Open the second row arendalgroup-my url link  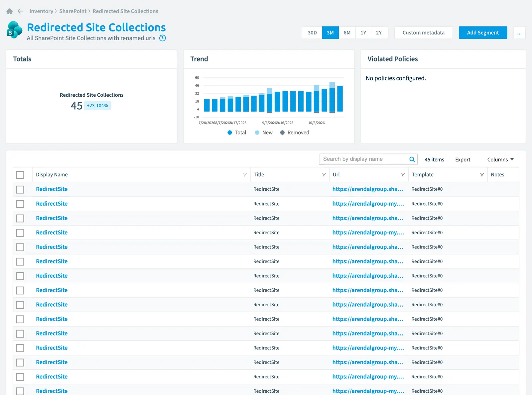[368, 204]
